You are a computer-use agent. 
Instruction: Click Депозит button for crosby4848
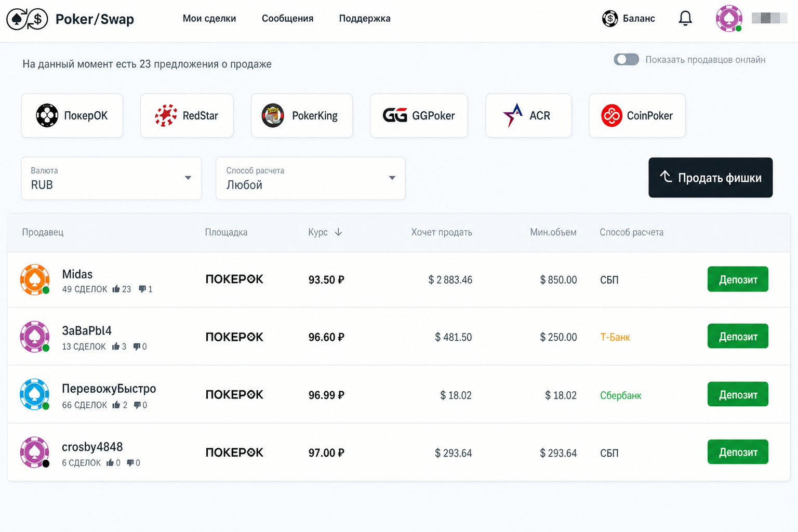pos(738,452)
